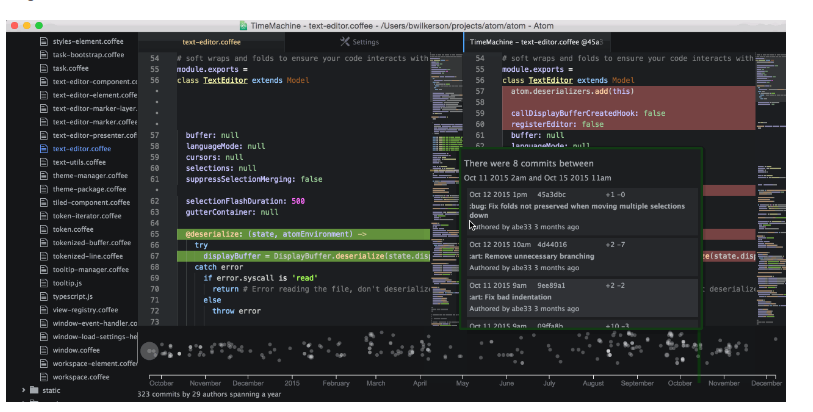Click the green timeline cursor line
The width and height of the screenshot is (813, 412).
(x=699, y=358)
